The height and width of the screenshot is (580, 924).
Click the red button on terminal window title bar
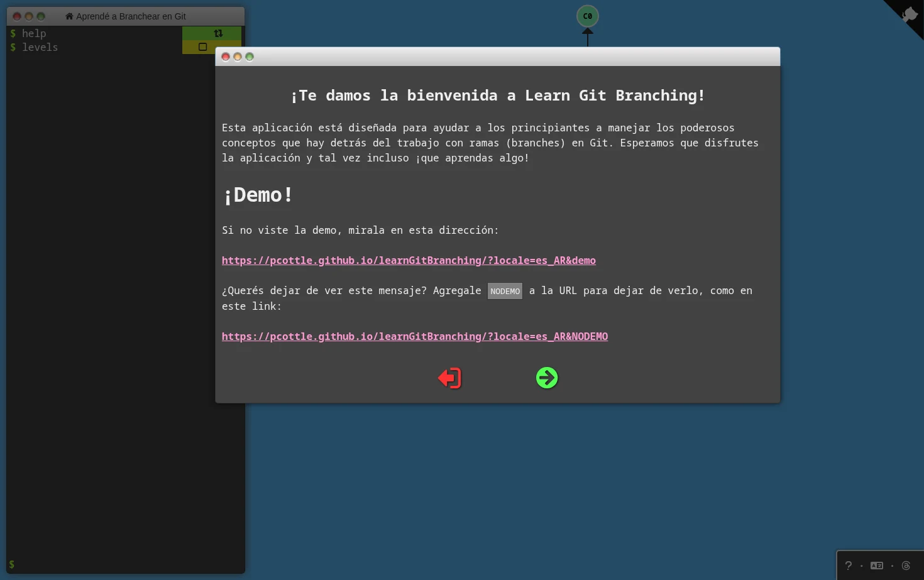[x=17, y=16]
